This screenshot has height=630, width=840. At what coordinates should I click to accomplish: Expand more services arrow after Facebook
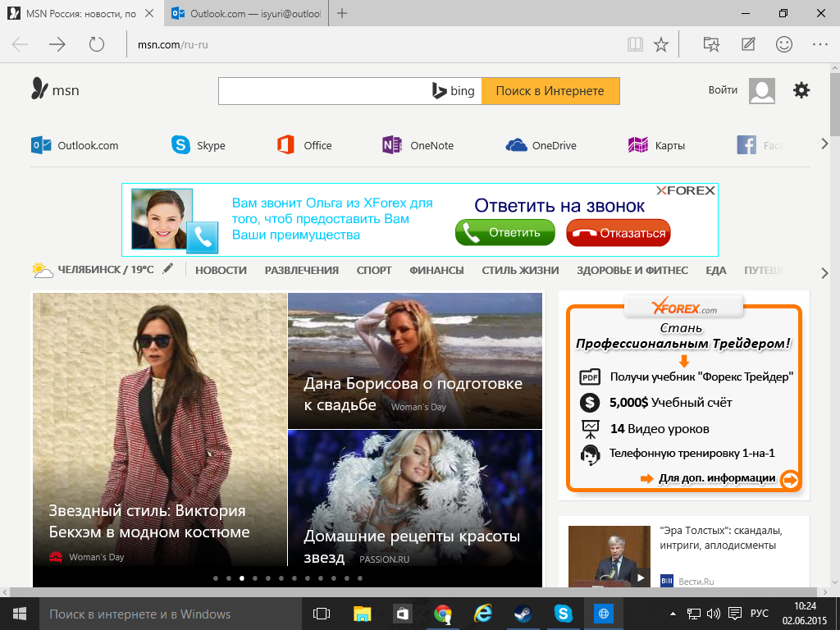tap(824, 144)
